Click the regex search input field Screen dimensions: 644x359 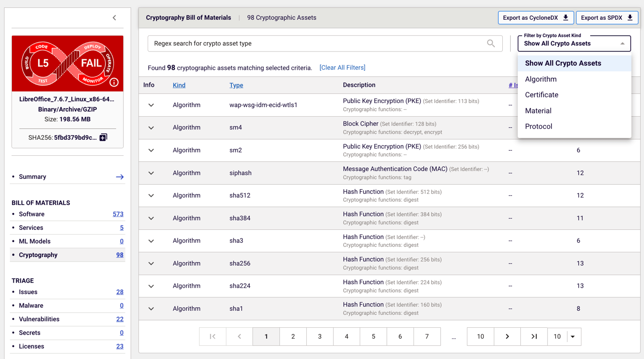point(325,44)
